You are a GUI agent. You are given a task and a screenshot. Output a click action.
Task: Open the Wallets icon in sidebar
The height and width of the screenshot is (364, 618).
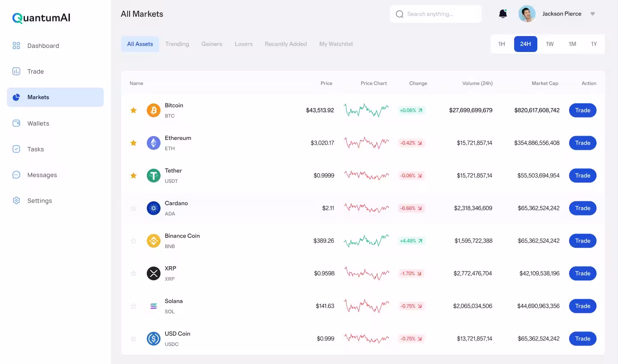coord(16,123)
